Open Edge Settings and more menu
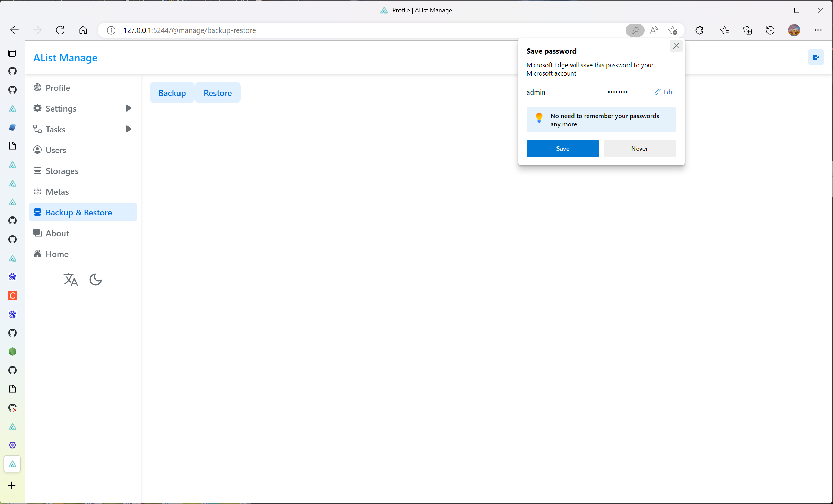This screenshot has width=833, height=504. (x=818, y=30)
